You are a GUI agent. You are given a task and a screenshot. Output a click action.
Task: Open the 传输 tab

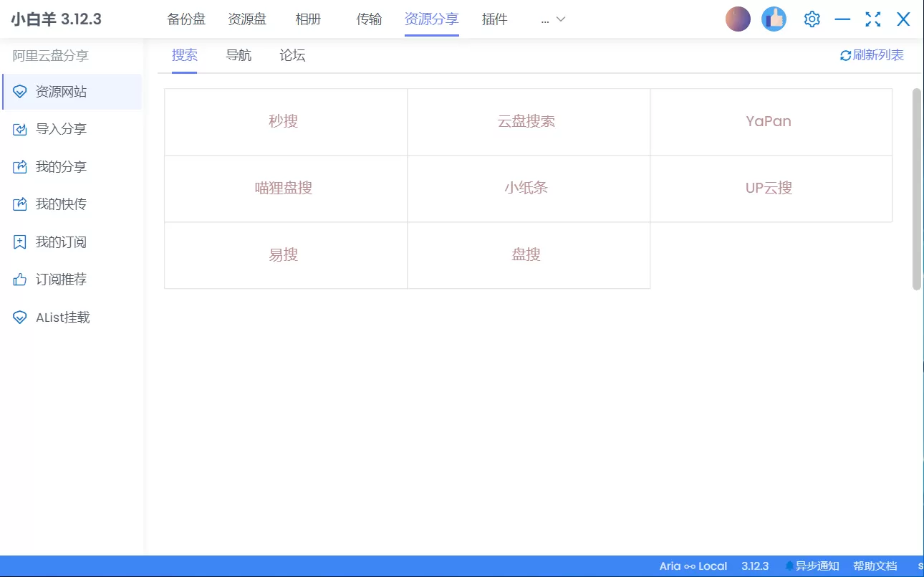coord(369,19)
